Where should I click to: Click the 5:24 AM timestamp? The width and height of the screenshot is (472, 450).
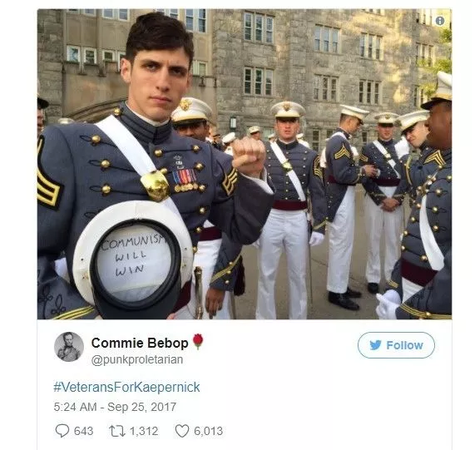[x=75, y=407]
